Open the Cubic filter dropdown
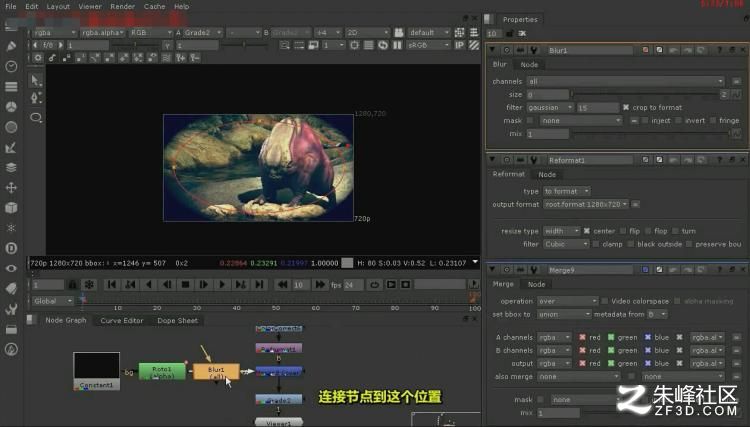This screenshot has width=750, height=427. tap(566, 244)
